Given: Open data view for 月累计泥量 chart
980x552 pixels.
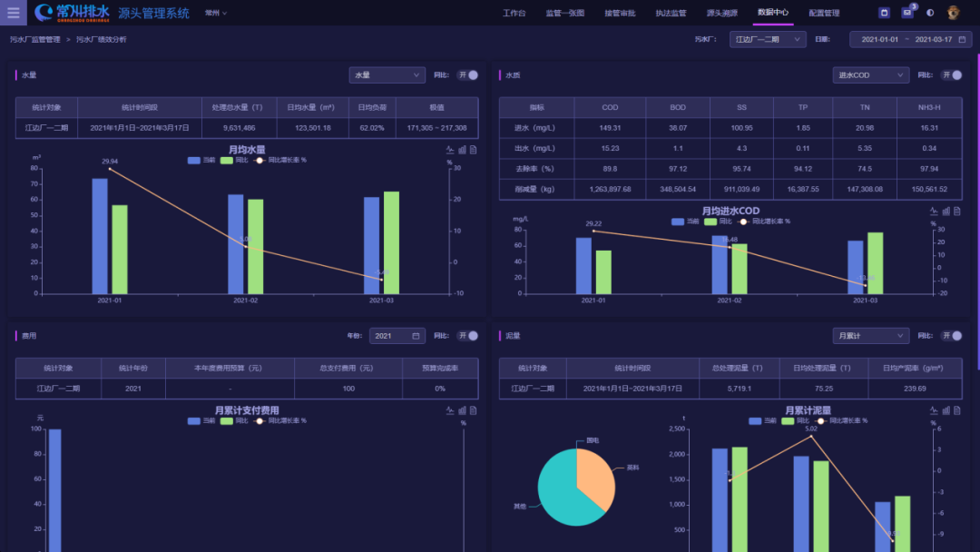Looking at the screenshot, I should pyautogui.click(x=956, y=410).
